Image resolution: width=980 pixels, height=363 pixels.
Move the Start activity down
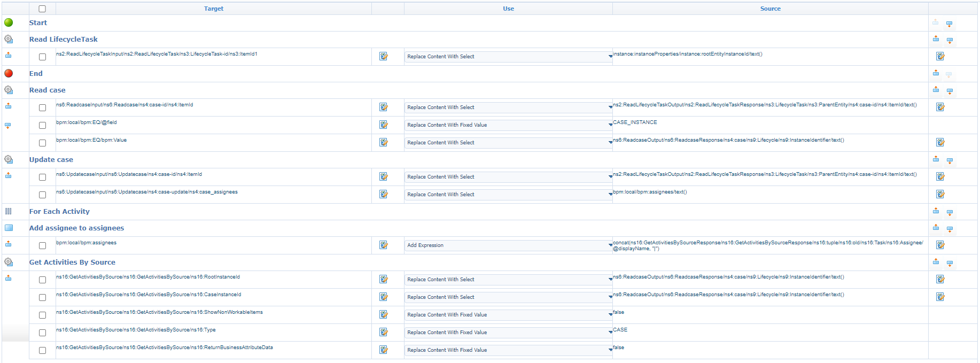[x=949, y=24]
